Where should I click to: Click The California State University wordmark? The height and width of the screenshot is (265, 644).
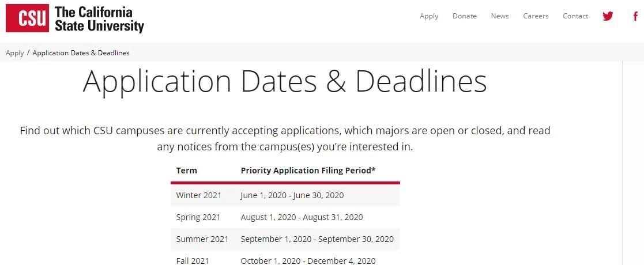point(99,19)
